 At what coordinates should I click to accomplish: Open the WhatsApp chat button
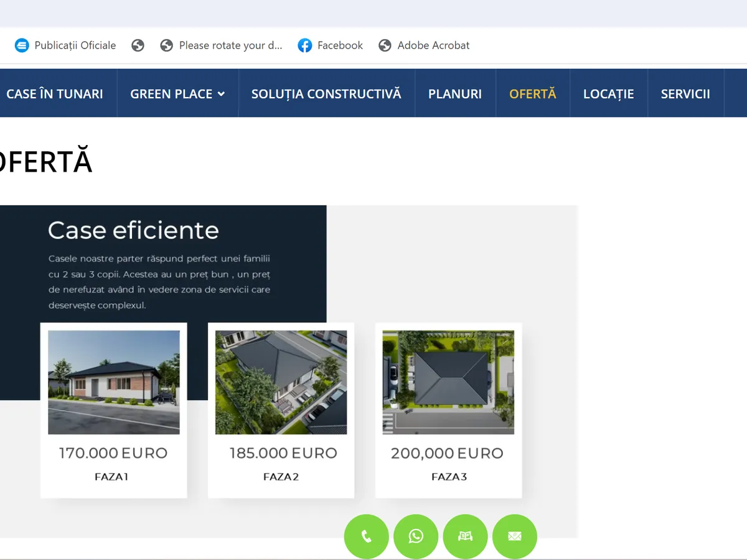pyautogui.click(x=416, y=536)
